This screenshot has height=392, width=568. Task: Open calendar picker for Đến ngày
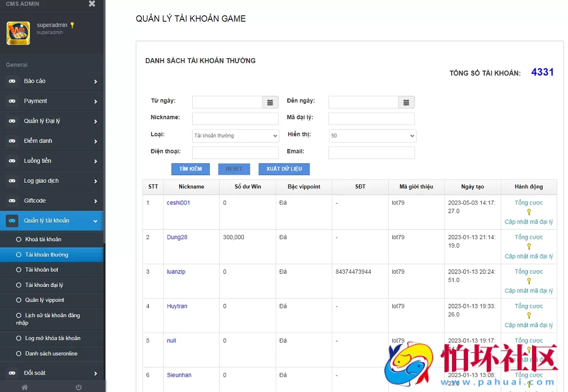[406, 102]
